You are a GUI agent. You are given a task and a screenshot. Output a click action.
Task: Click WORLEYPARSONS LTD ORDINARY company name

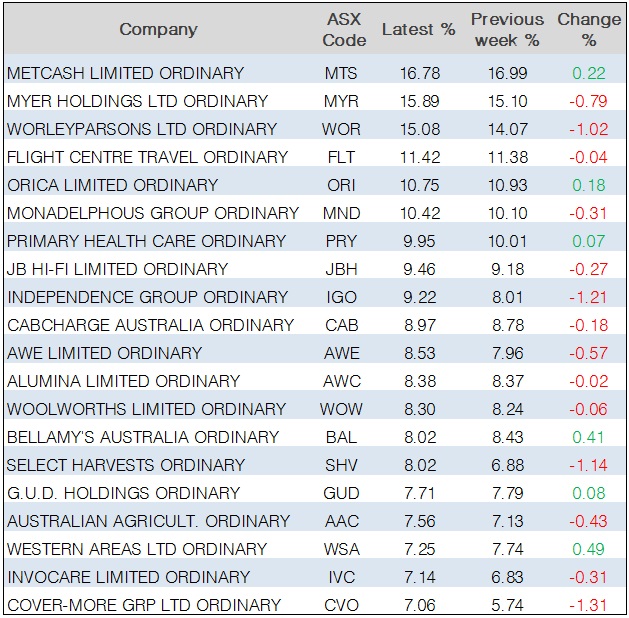pos(142,129)
